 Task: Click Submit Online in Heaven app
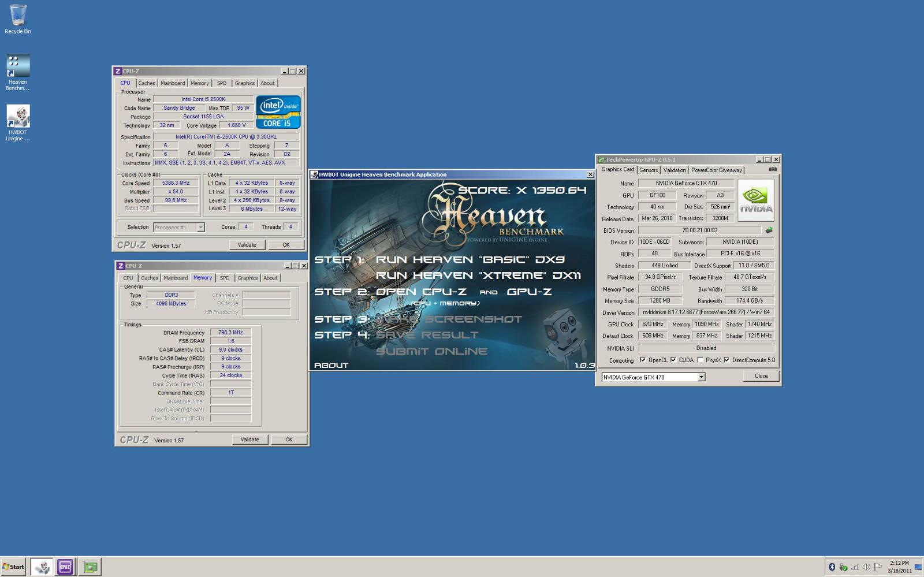tap(431, 351)
